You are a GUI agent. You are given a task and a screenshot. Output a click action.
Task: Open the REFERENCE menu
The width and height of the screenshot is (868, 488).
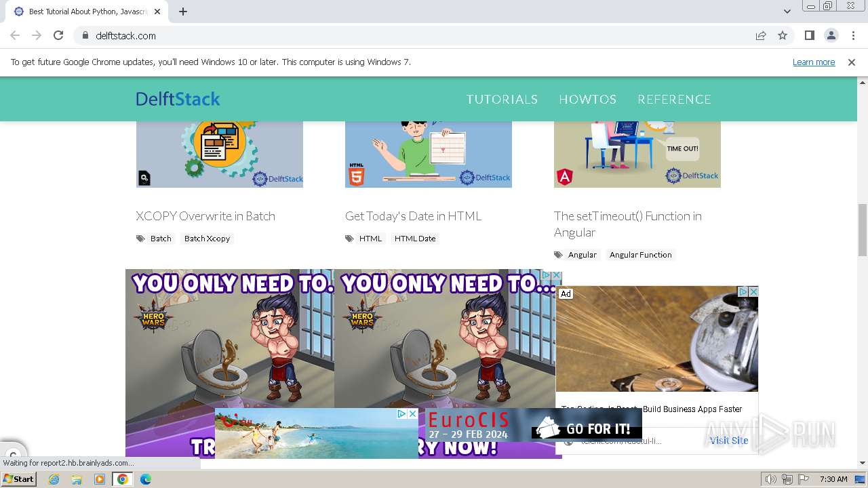[674, 99]
